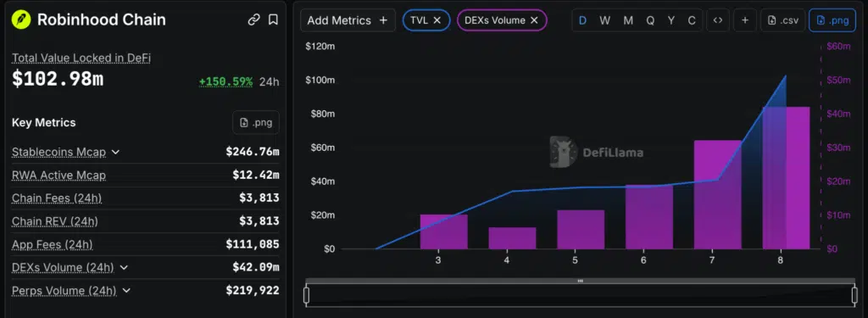The width and height of the screenshot is (868, 318).
Task: Click the DEX volume bar for day 4
Action: point(512,238)
